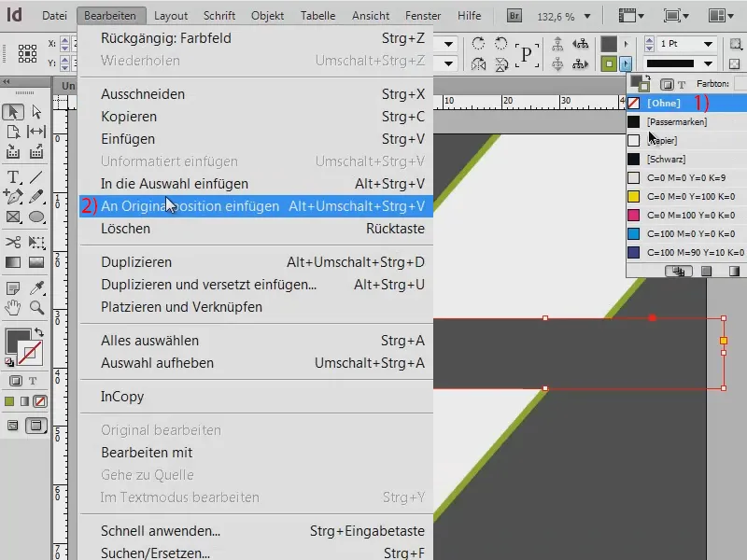This screenshot has height=560, width=747.
Task: Select the Line tool
Action: tap(36, 177)
